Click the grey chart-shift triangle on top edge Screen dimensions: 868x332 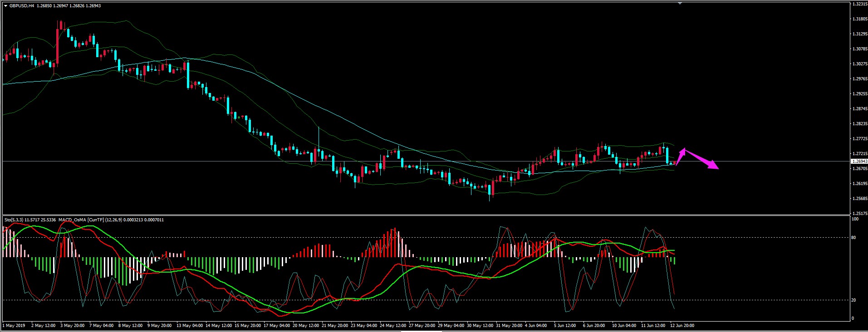click(680, 3)
